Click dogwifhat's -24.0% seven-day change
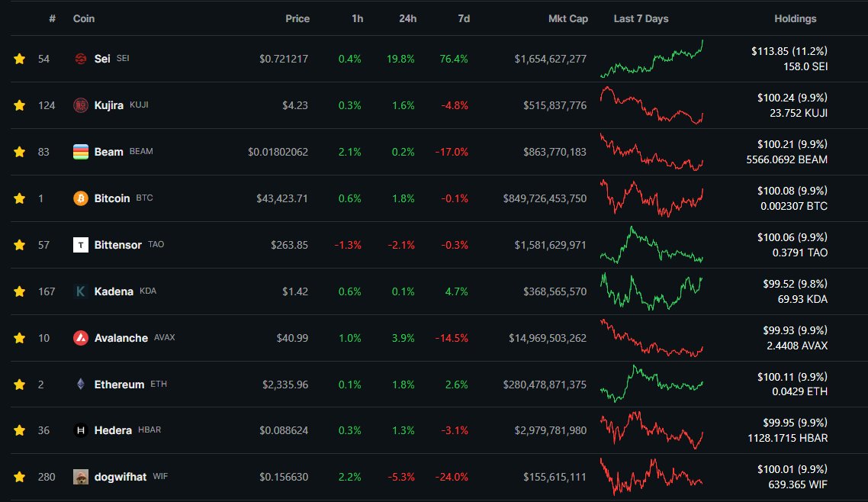This screenshot has width=868, height=502. click(x=452, y=477)
